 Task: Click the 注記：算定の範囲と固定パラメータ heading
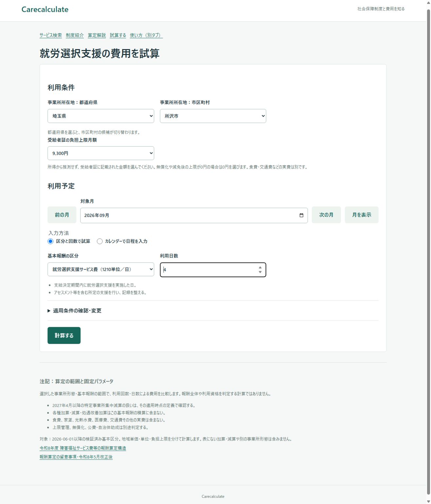tap(77, 381)
